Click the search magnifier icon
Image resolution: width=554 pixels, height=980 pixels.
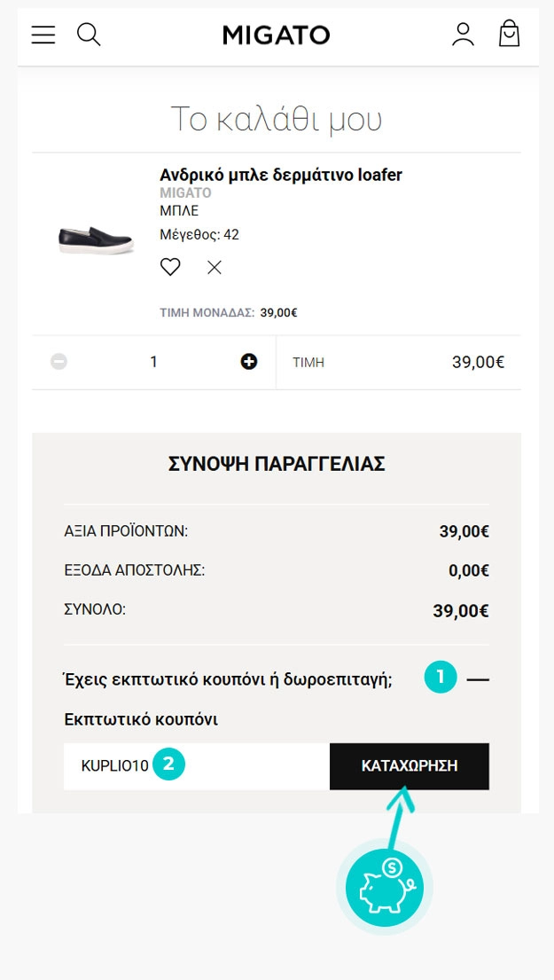[89, 35]
